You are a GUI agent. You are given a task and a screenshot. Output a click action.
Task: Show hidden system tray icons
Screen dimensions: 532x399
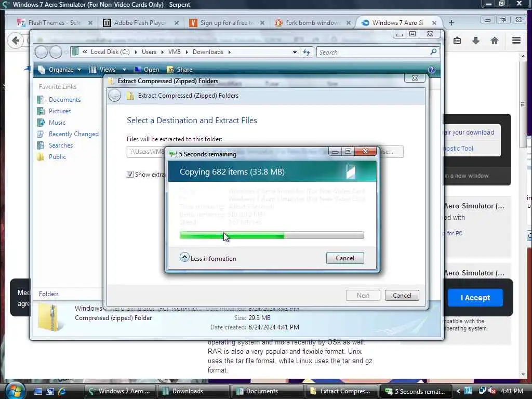pyautogui.click(x=458, y=391)
